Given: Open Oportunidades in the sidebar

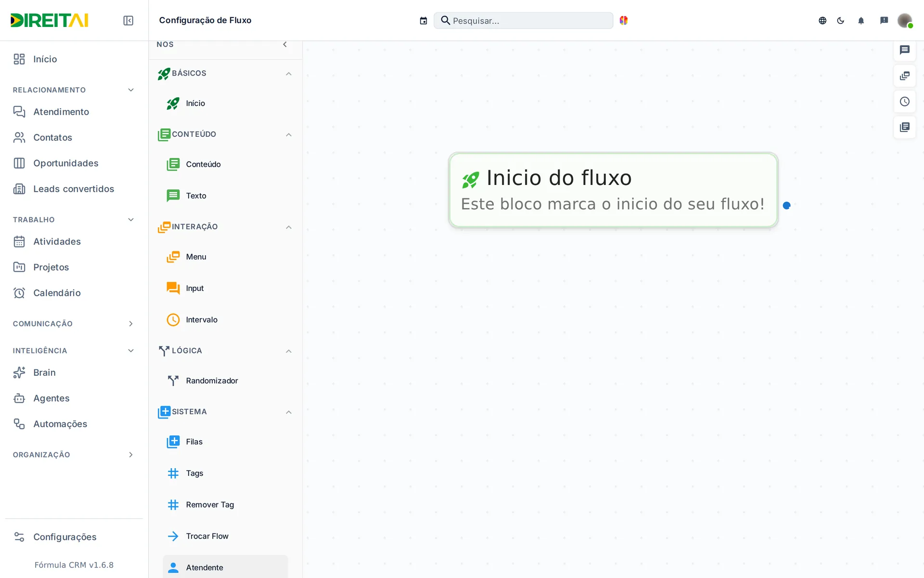Looking at the screenshot, I should 74,163.
